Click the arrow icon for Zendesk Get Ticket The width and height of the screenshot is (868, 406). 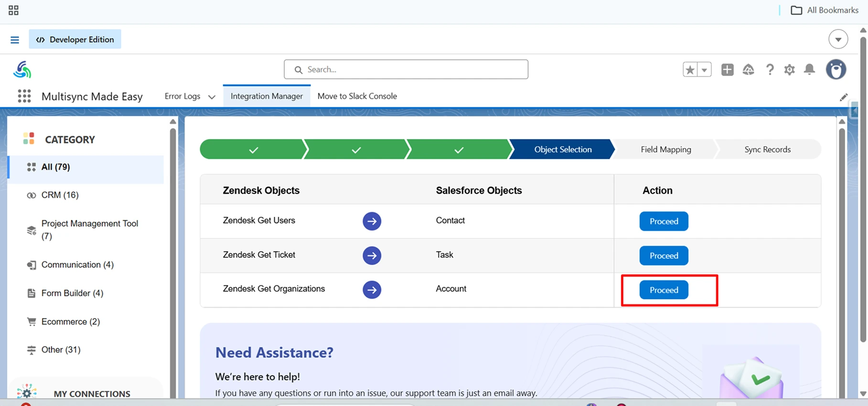(x=372, y=256)
